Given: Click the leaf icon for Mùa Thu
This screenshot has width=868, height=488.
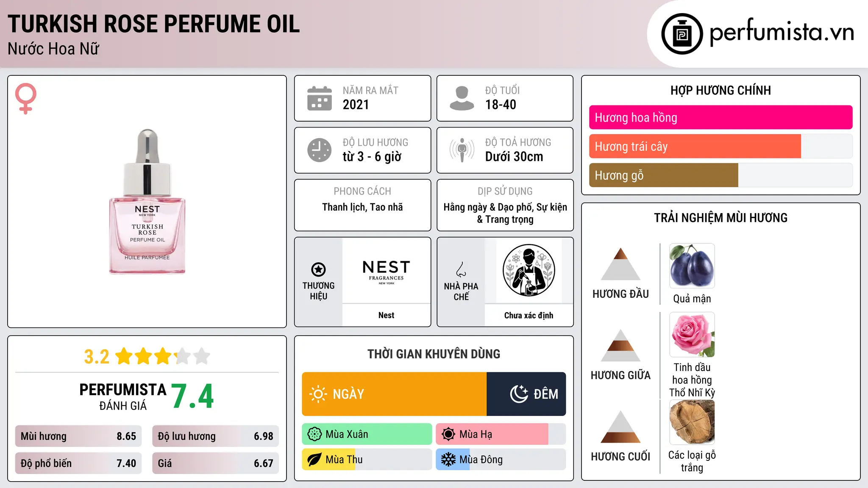Looking at the screenshot, I should pyautogui.click(x=314, y=460).
